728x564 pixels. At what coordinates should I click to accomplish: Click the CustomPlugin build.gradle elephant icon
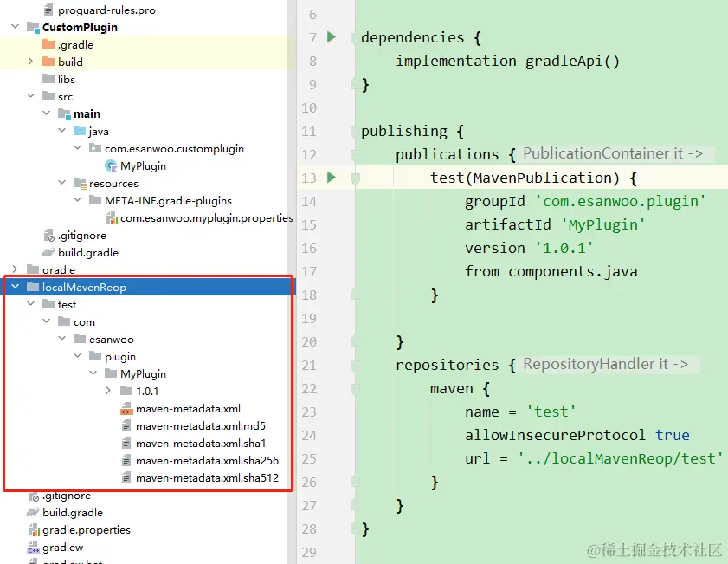coord(48,252)
